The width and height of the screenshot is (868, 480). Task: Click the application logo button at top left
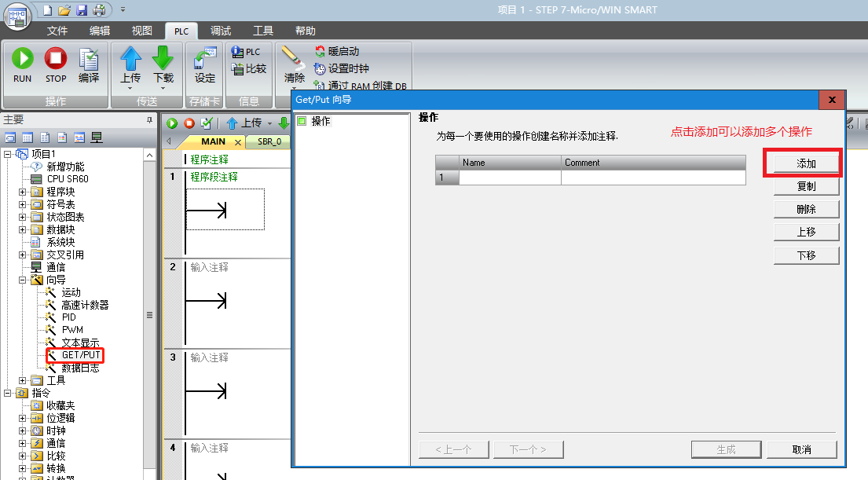click(18, 16)
